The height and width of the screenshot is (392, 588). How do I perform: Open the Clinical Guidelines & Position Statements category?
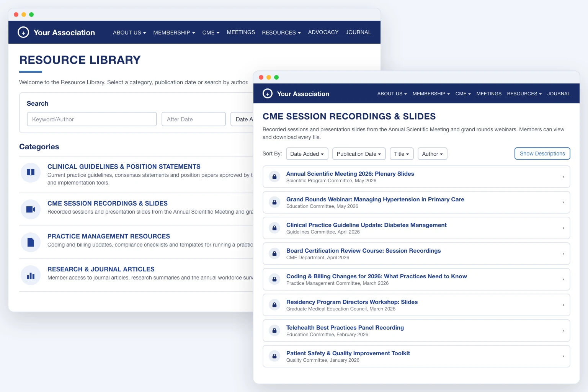(x=124, y=167)
